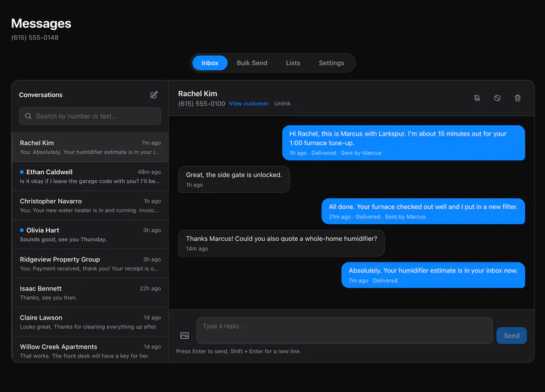Click Olivia Hart's blue unread dot
The image size is (545, 392).
[x=22, y=230]
